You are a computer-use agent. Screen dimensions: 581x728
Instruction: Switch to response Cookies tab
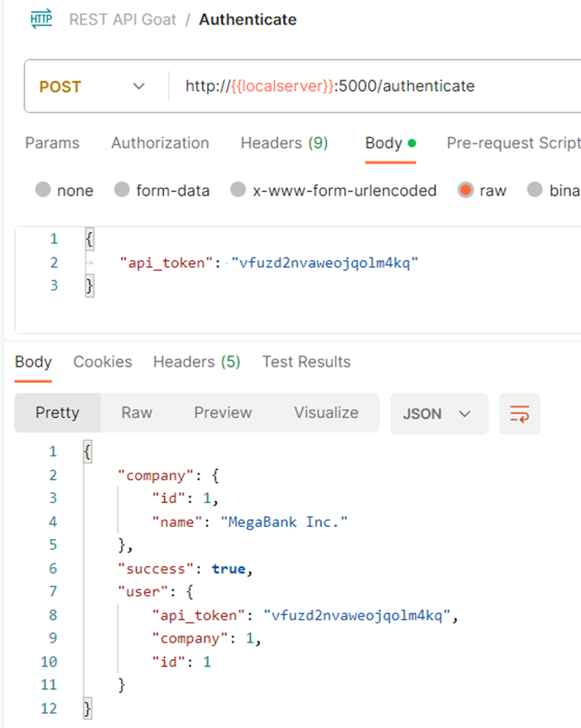click(x=103, y=362)
